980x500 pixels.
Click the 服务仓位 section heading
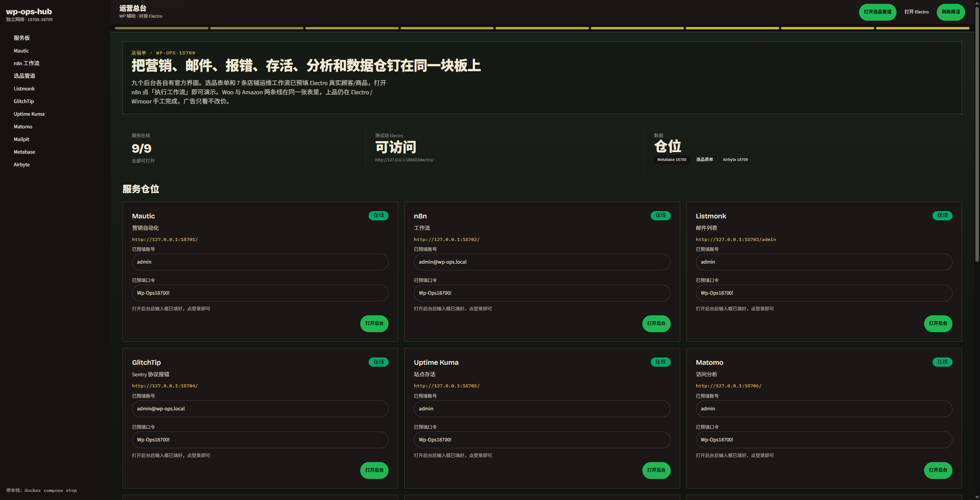[x=141, y=189]
